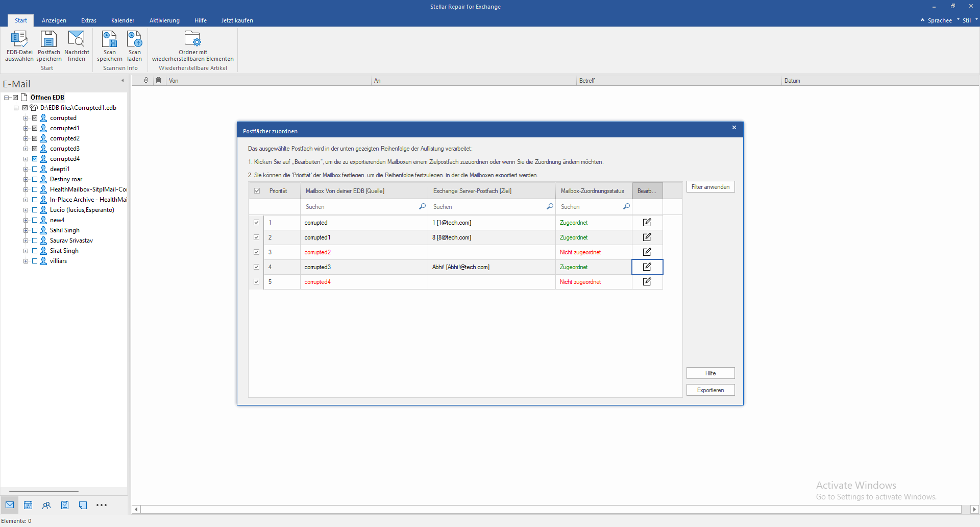This screenshot has width=980, height=527.
Task: Open Anzeigen ribbon tab
Action: tap(54, 20)
